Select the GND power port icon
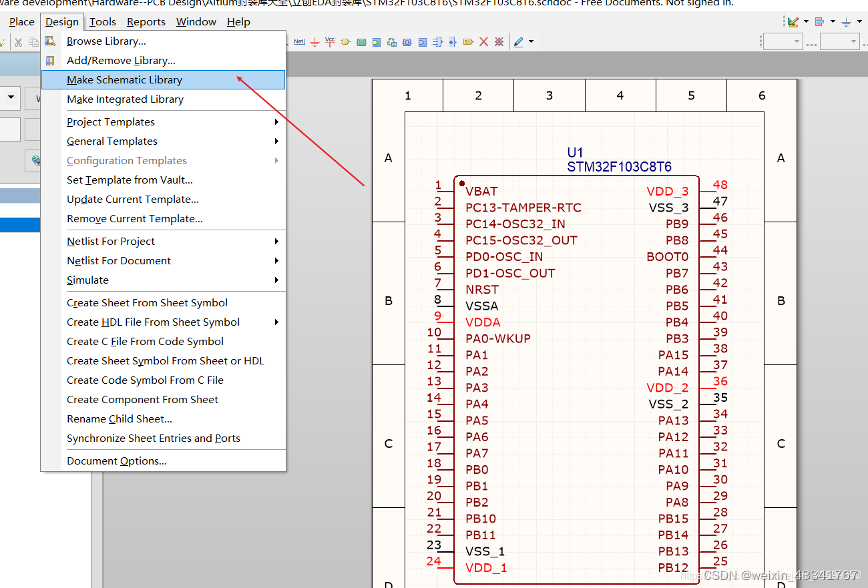The image size is (868, 588). point(314,42)
